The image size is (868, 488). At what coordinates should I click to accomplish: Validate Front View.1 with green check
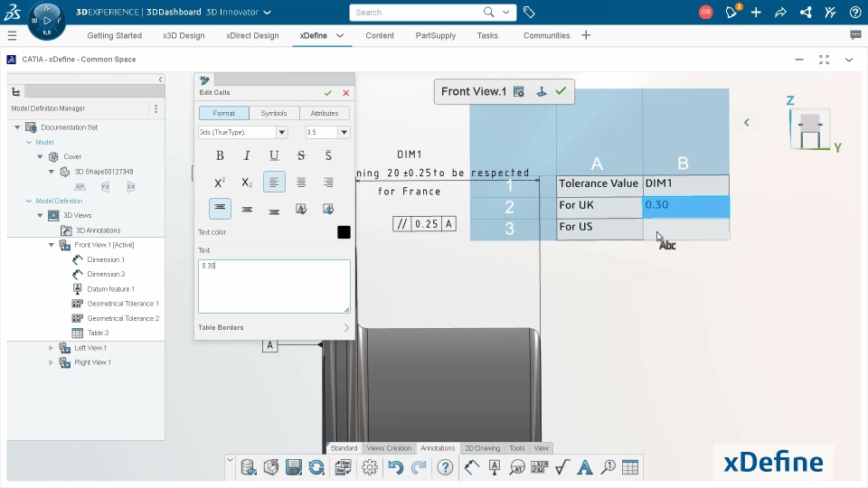pyautogui.click(x=561, y=91)
